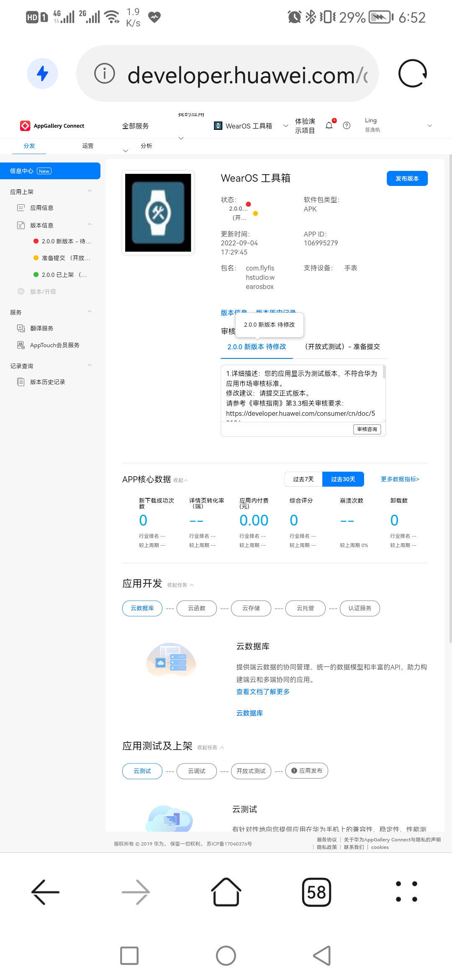Click the application info sidebar icon
Viewport: 452px width, 980px height.
click(21, 208)
